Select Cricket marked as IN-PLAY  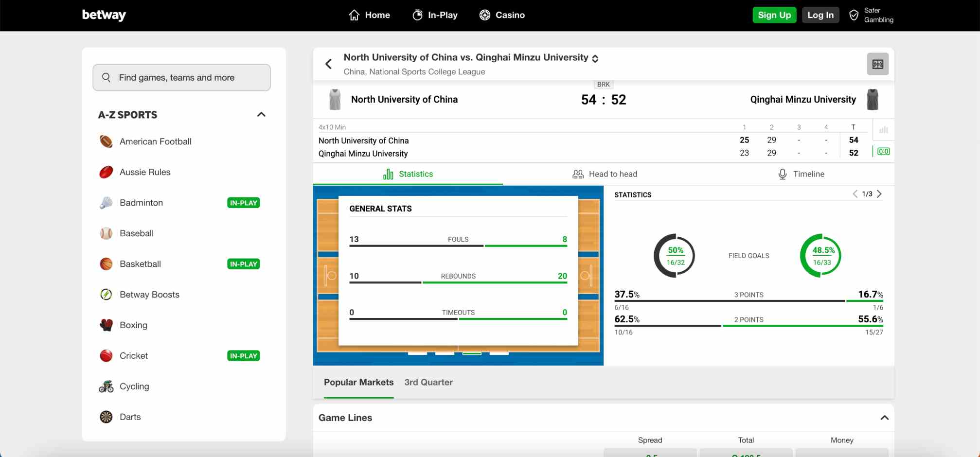coord(134,355)
